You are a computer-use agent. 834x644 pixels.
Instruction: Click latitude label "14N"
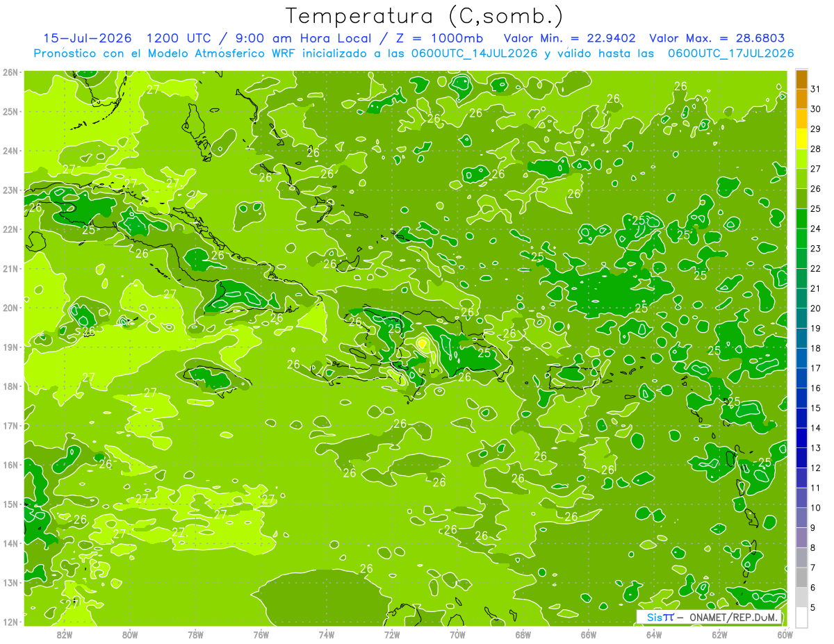(10, 543)
